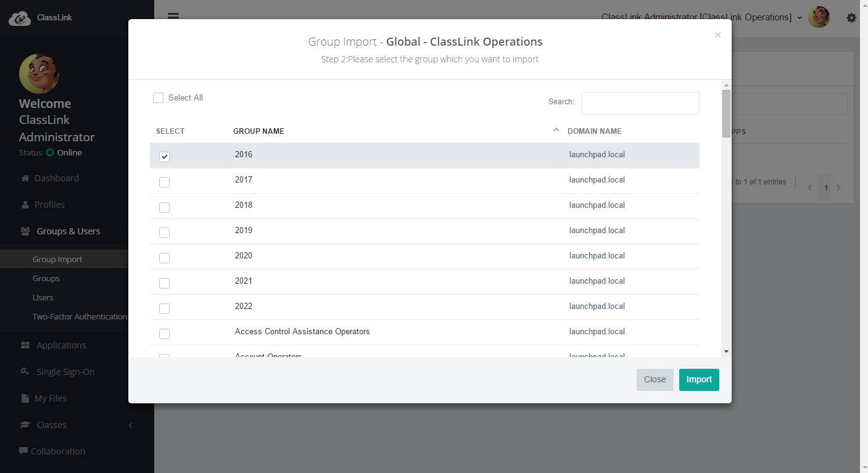Click the My Files document icon
The width and height of the screenshot is (868, 473).
coord(25,398)
